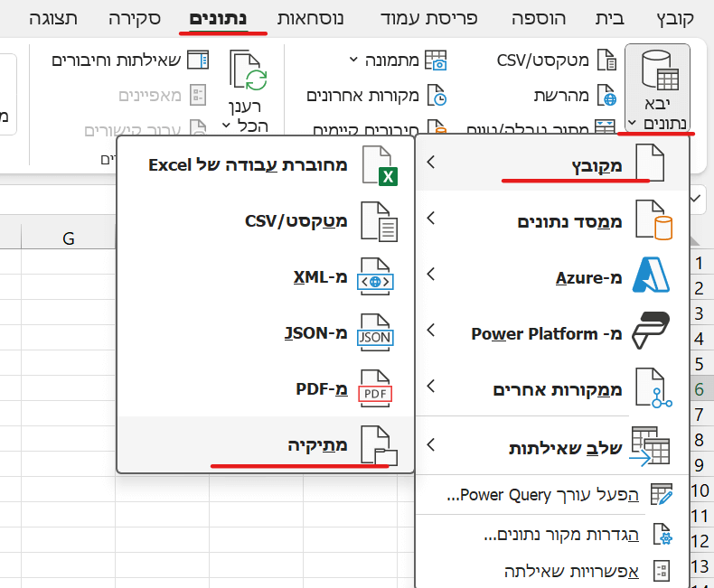714x588 pixels.
Task: Click the data source settings icon
Action: [663, 535]
